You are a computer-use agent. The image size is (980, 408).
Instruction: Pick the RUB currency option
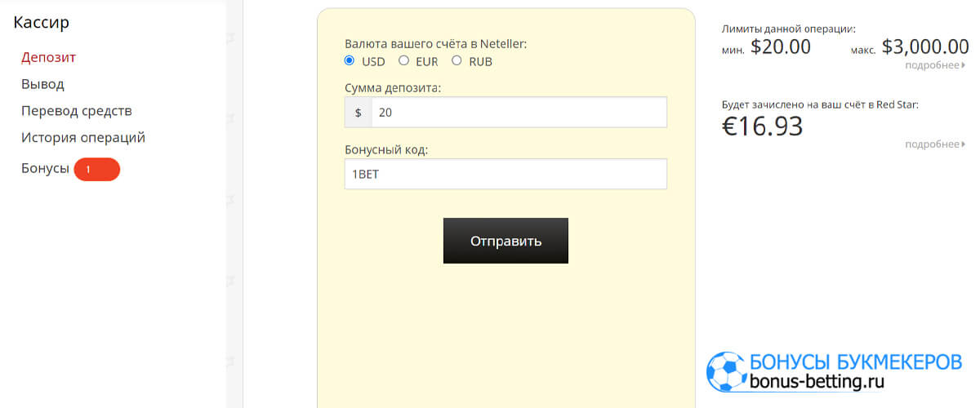point(457,60)
